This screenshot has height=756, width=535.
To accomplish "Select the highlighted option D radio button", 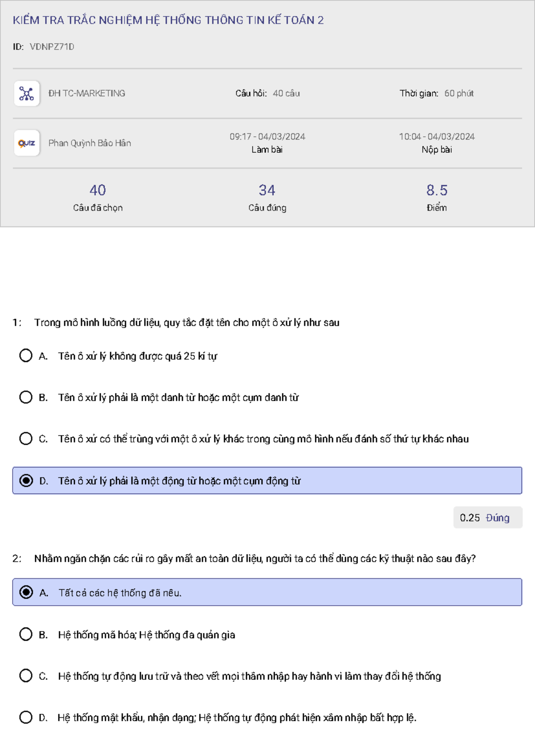I will click(x=26, y=481).
